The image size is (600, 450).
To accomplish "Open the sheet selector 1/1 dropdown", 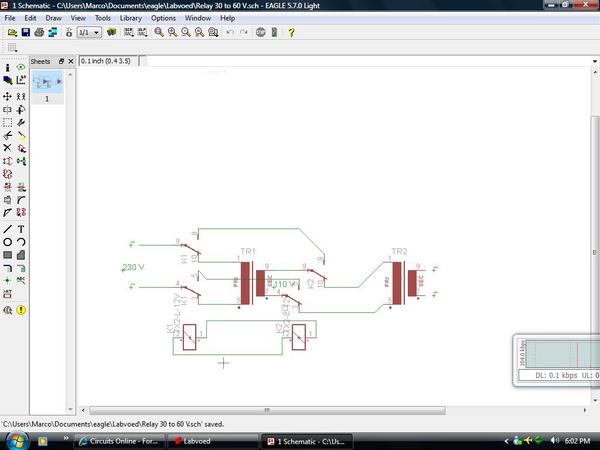I will 89,32.
